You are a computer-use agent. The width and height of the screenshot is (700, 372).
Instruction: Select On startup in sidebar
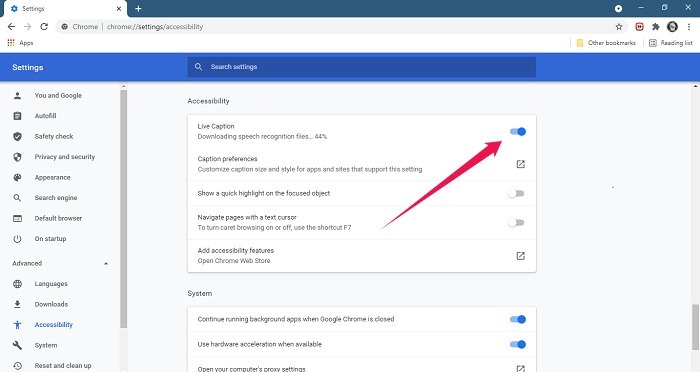coord(50,239)
